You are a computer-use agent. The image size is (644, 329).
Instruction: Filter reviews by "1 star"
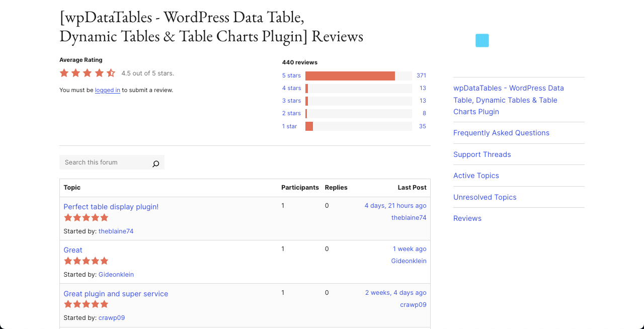pyautogui.click(x=289, y=126)
